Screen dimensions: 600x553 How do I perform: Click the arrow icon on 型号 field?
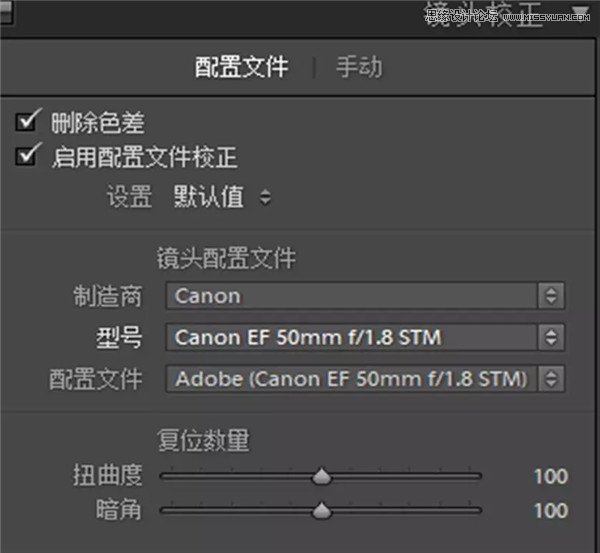click(550, 337)
